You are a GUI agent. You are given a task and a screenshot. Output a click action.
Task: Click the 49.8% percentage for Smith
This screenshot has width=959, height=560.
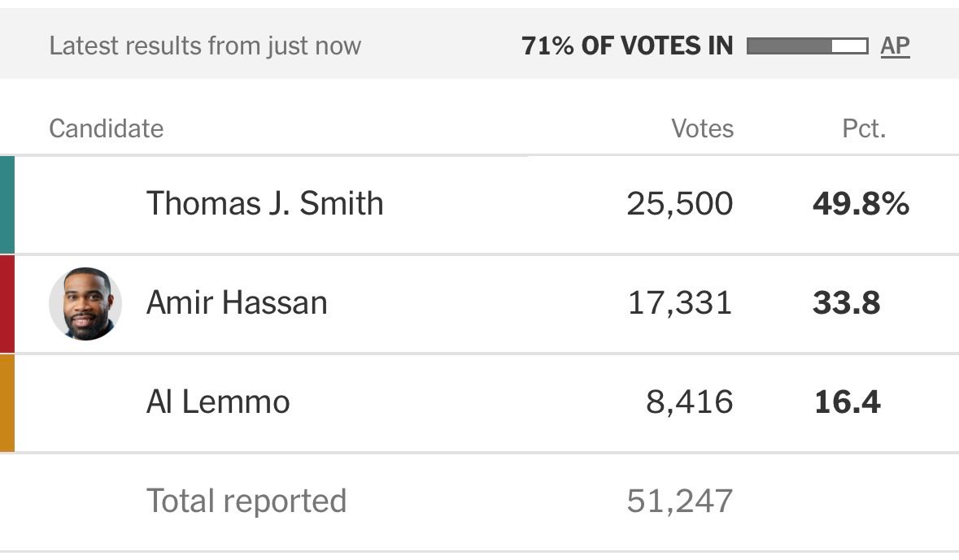coord(861,203)
